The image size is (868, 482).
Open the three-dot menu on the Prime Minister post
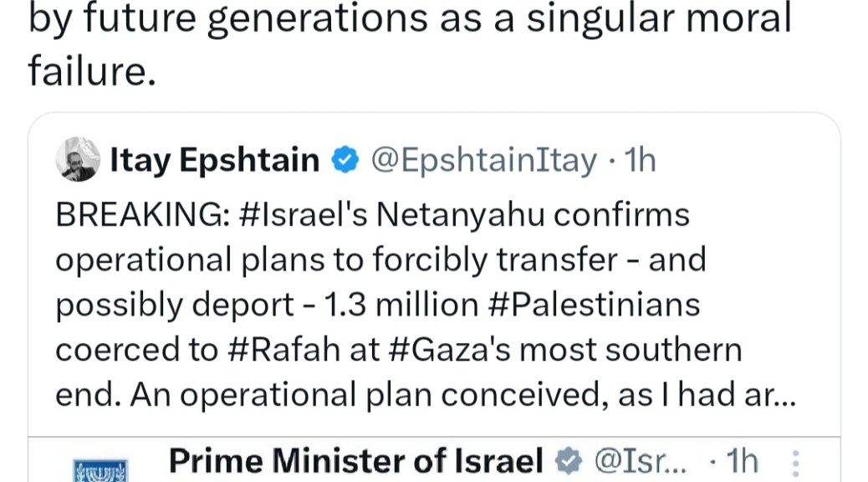(x=795, y=463)
